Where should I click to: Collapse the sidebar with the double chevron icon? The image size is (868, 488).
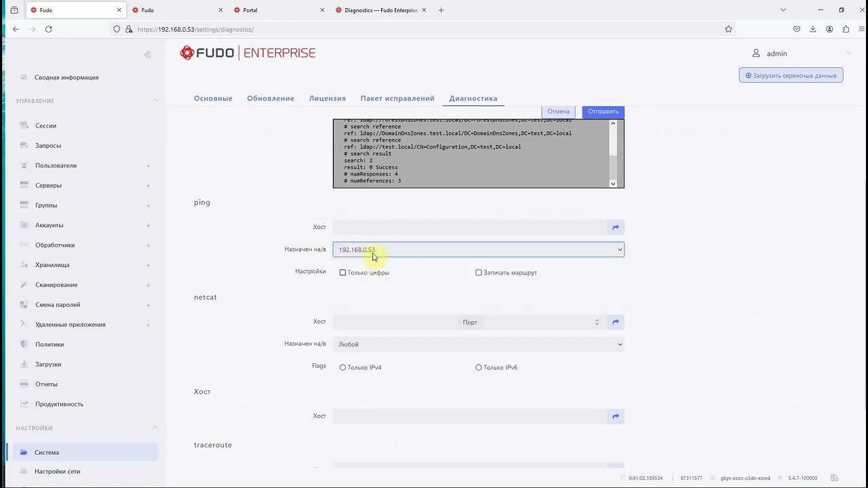tap(147, 55)
